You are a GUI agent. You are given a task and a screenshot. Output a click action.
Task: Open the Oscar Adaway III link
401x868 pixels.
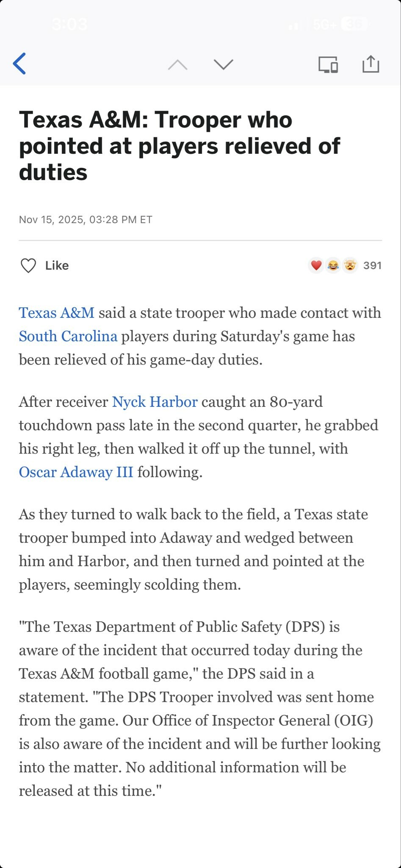pos(76,472)
